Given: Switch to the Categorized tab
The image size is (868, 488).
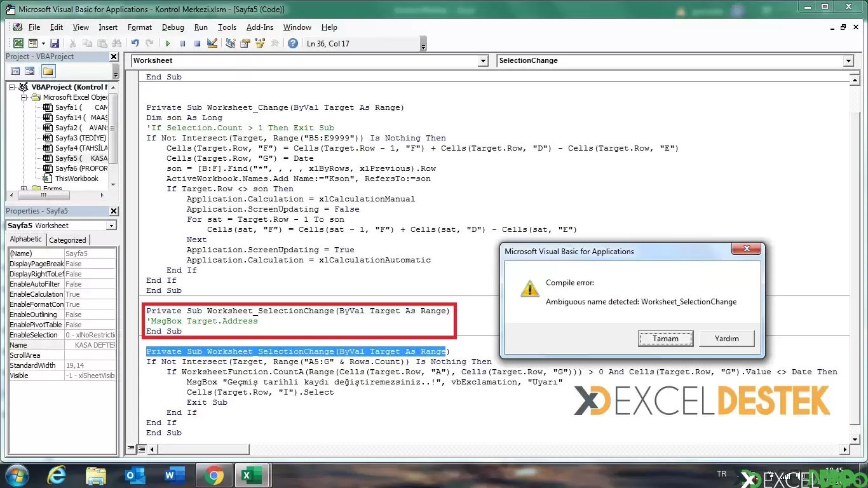Looking at the screenshot, I should [68, 240].
